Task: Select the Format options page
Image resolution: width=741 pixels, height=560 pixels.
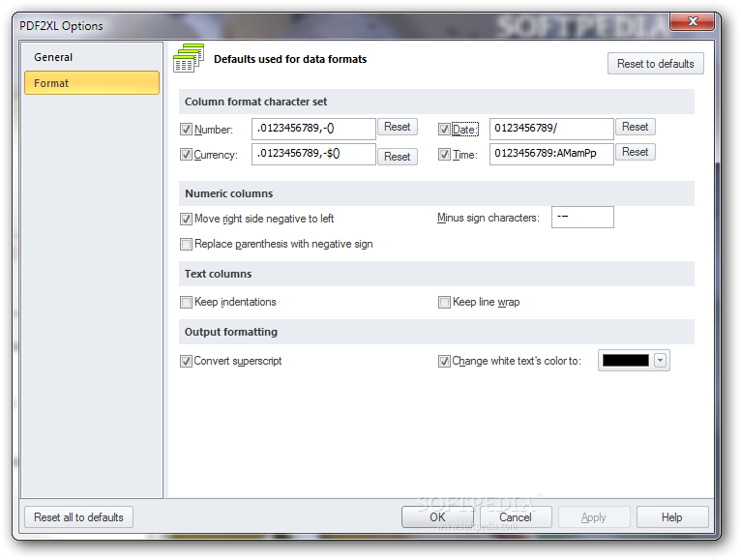Action: 92,83
